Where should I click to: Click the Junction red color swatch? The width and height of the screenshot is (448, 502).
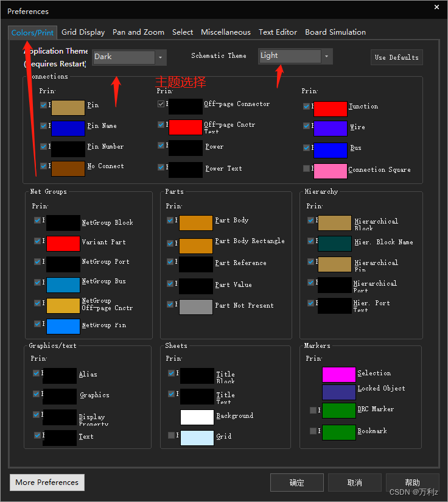point(330,109)
